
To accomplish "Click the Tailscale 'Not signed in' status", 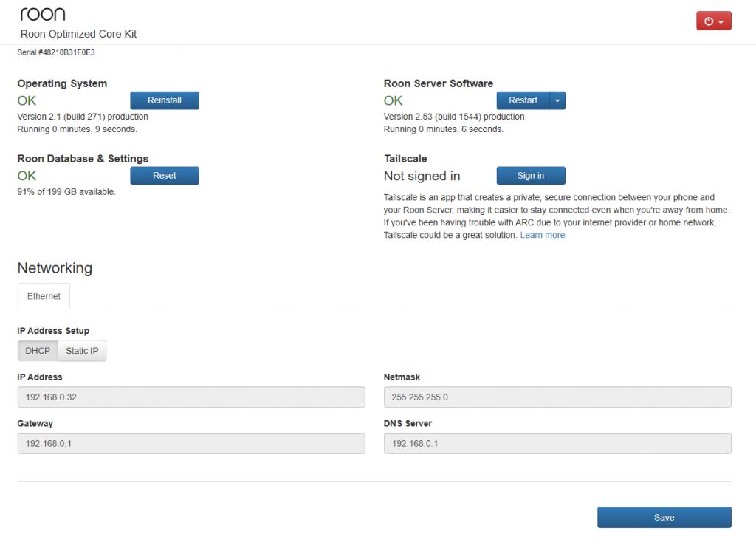I will [422, 176].
